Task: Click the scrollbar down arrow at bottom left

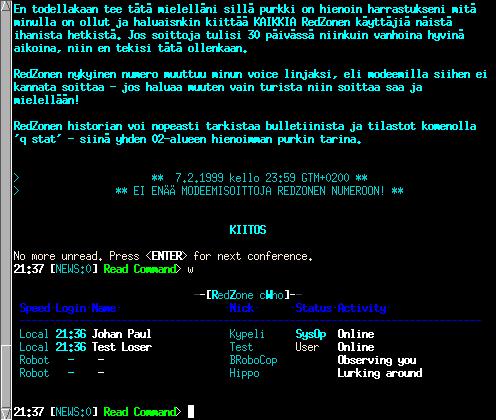Action: 6,414
